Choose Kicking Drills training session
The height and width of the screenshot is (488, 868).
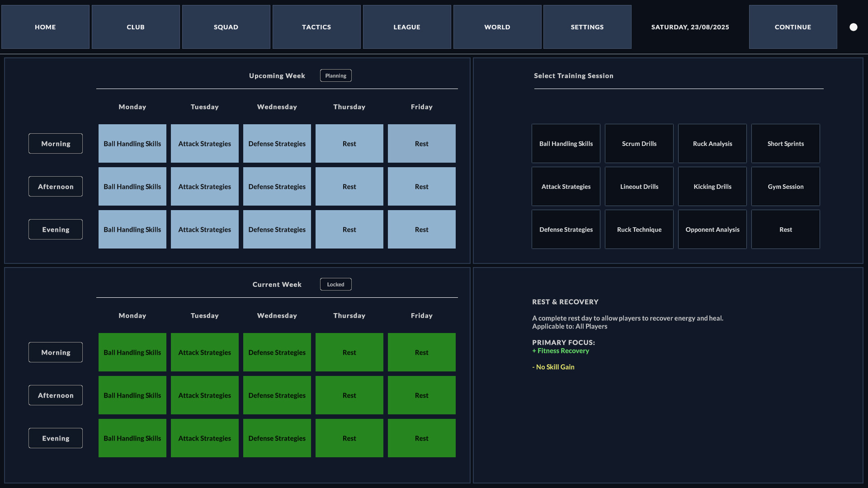click(712, 187)
